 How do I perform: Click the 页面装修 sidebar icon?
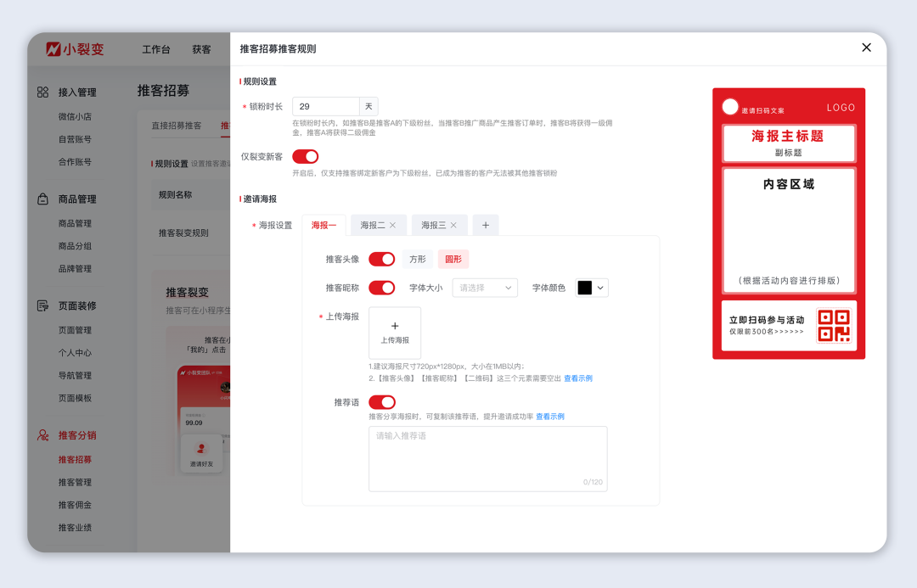point(42,305)
